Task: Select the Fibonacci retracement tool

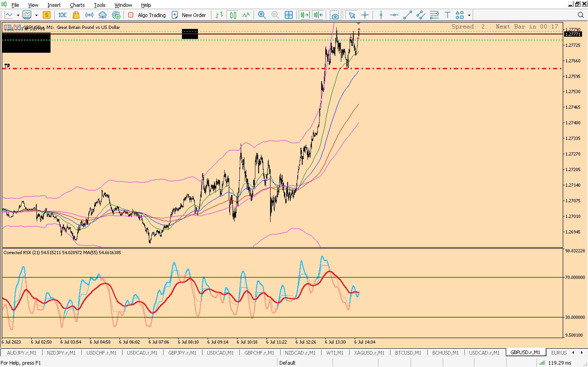Action: pos(434,15)
